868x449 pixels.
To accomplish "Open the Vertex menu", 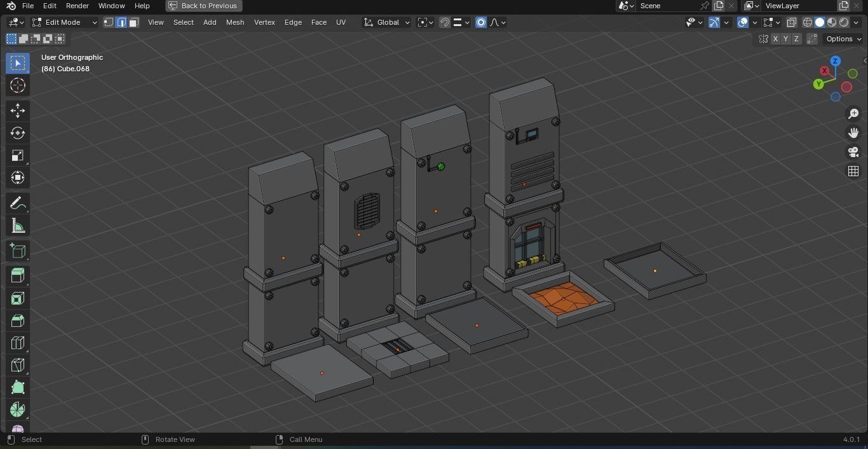I will click(264, 22).
